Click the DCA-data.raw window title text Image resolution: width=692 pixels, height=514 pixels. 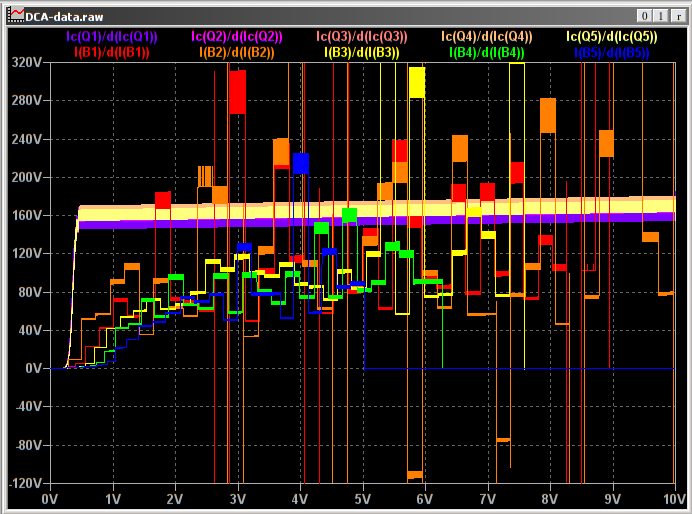64,17
